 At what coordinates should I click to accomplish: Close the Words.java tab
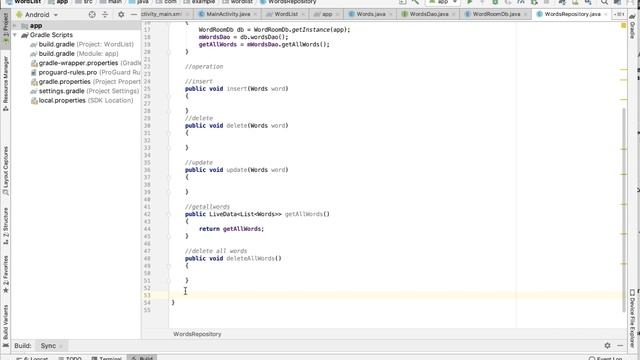(x=390, y=14)
